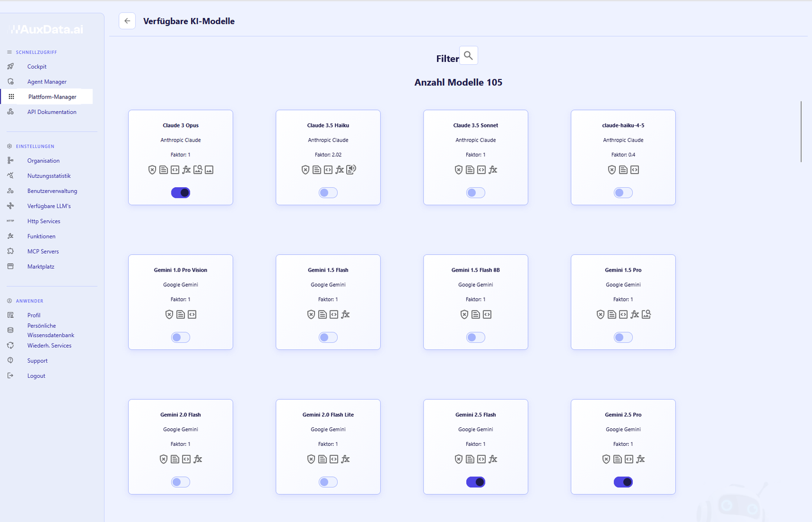The width and height of the screenshot is (812, 522).
Task: Go back using the arrow button
Action: pyautogui.click(x=127, y=21)
